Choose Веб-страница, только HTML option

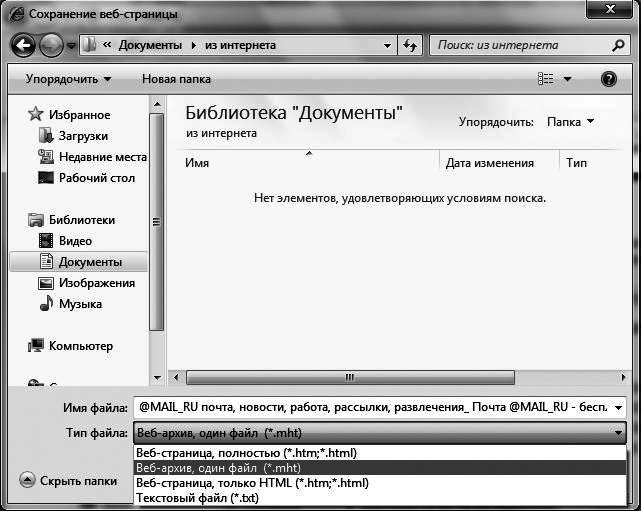tap(380, 483)
